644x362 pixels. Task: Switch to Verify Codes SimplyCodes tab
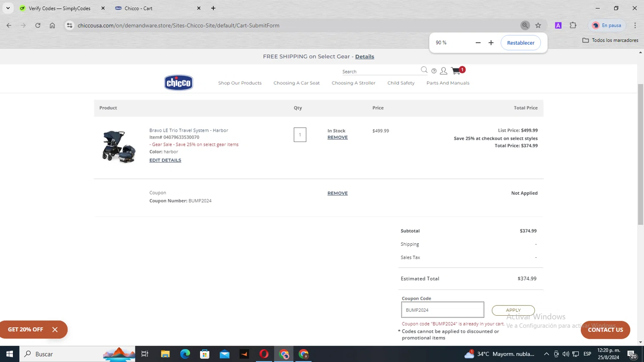[x=60, y=8]
